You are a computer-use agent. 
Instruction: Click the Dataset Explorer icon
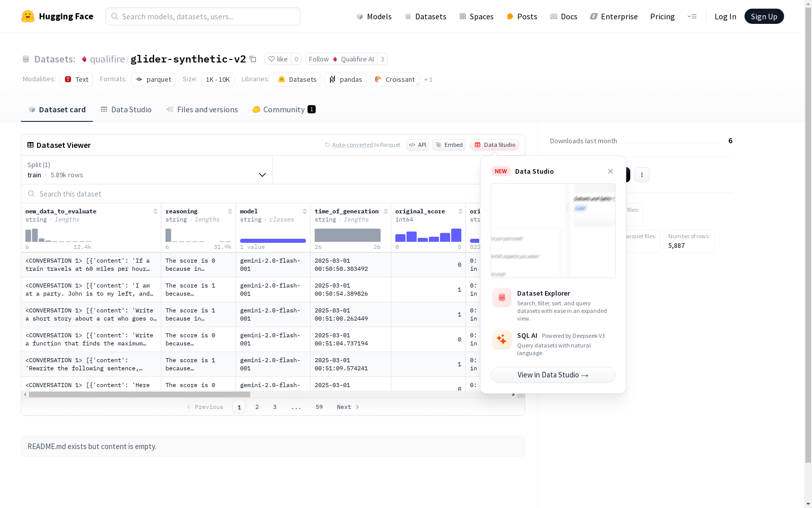click(x=502, y=298)
